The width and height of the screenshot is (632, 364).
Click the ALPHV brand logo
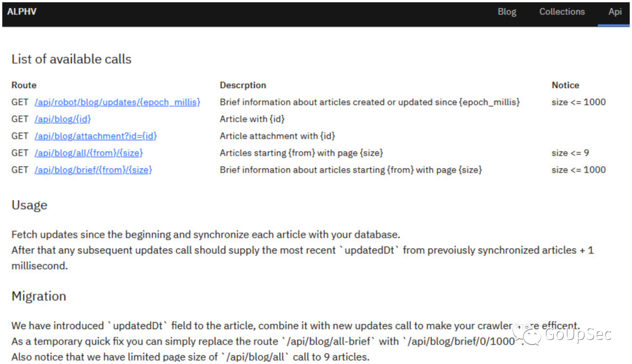pyautogui.click(x=22, y=12)
